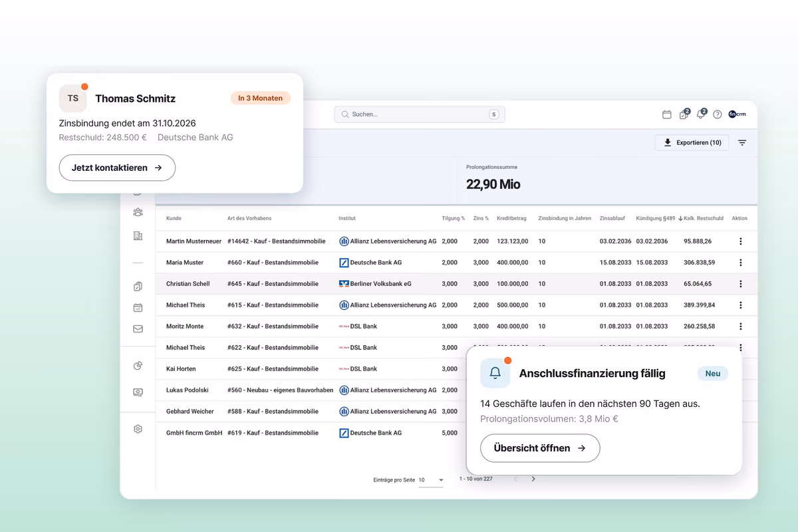Open the settings gear in the sidebar
This screenshot has height=532, width=798.
pos(138,429)
